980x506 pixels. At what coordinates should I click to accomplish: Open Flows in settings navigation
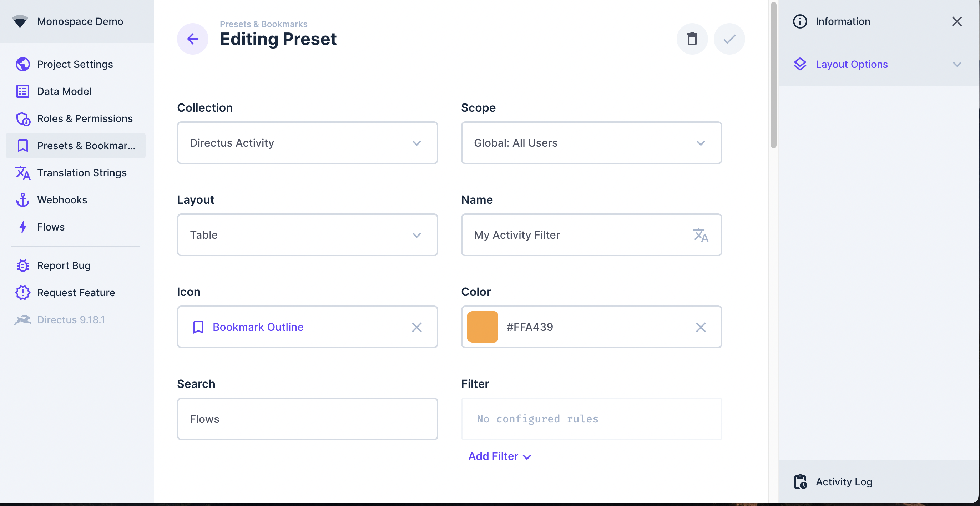(x=75, y=227)
